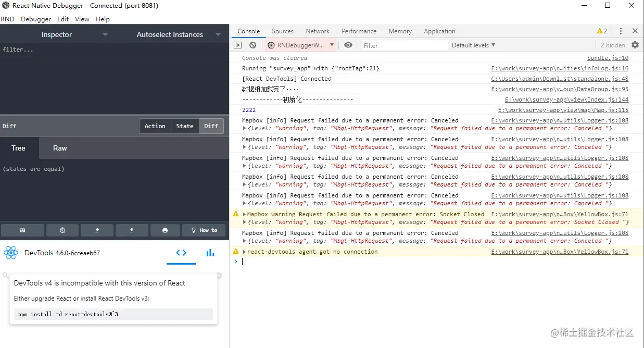
Task: Select the Diff view toggle
Action: pyautogui.click(x=211, y=126)
